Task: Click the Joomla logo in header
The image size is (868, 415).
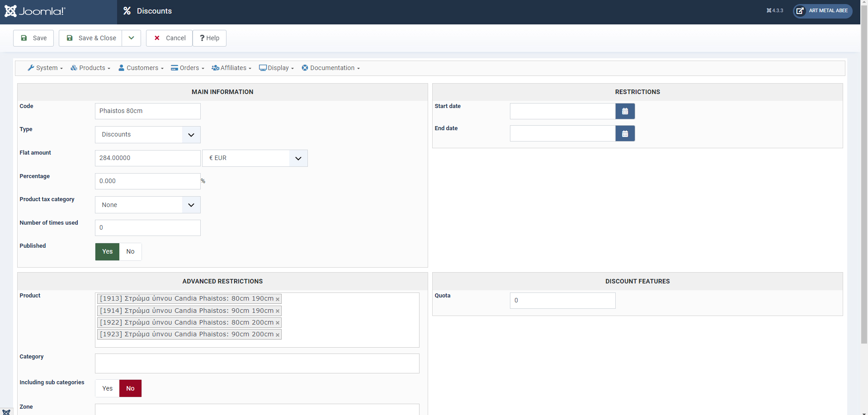Action: click(35, 11)
